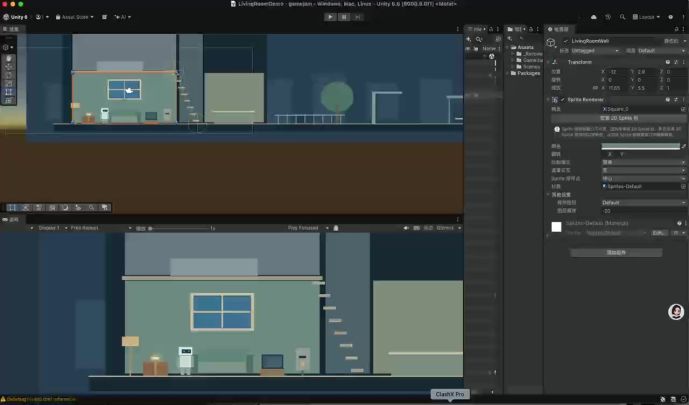Open the Layout dropdown
This screenshot has height=405, width=689.
(x=646, y=17)
